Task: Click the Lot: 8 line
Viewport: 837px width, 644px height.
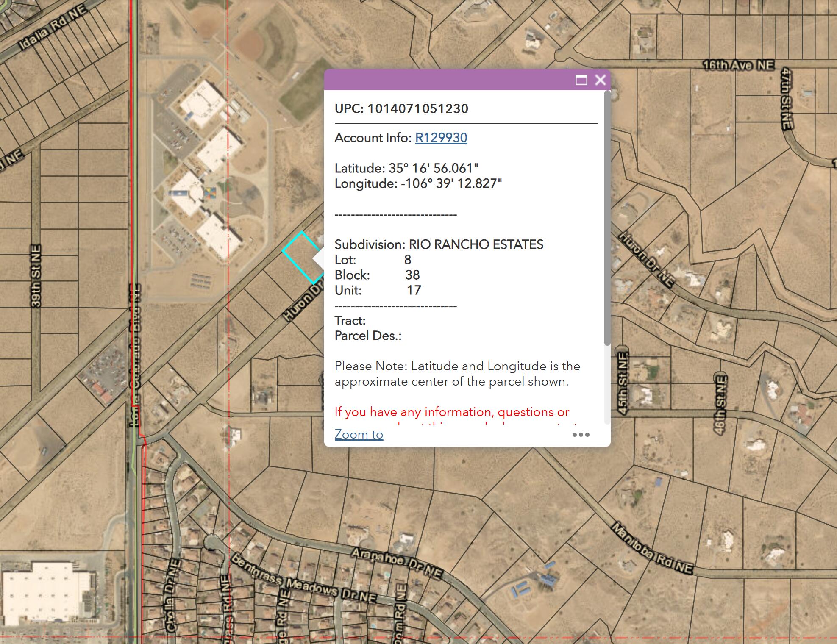Action: click(x=373, y=260)
